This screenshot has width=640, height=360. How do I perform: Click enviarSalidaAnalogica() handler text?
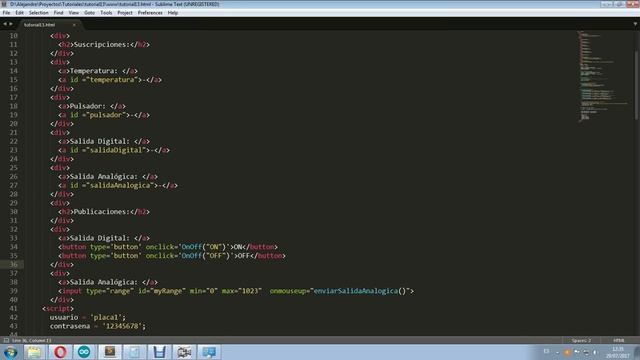(x=361, y=291)
